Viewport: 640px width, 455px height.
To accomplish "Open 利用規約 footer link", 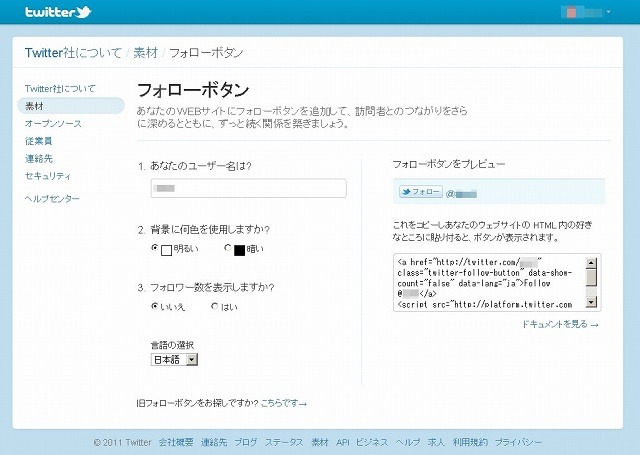I will 470,442.
